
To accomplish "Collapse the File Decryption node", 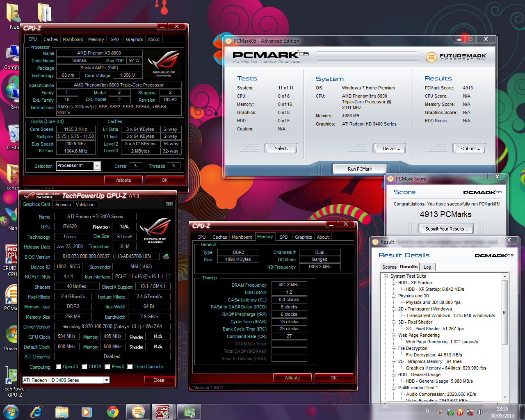I will coord(394,349).
